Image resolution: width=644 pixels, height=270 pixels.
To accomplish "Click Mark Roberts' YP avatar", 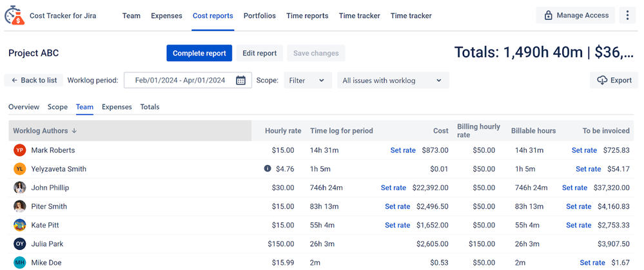I will pos(20,150).
